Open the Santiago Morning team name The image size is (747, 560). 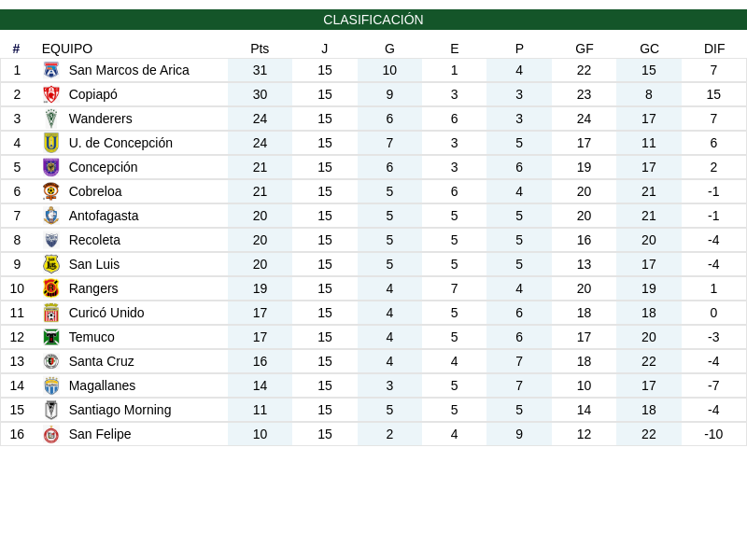click(x=120, y=410)
